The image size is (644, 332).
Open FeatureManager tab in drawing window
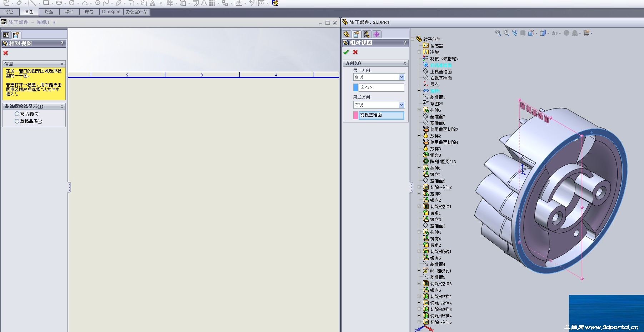coord(6,35)
